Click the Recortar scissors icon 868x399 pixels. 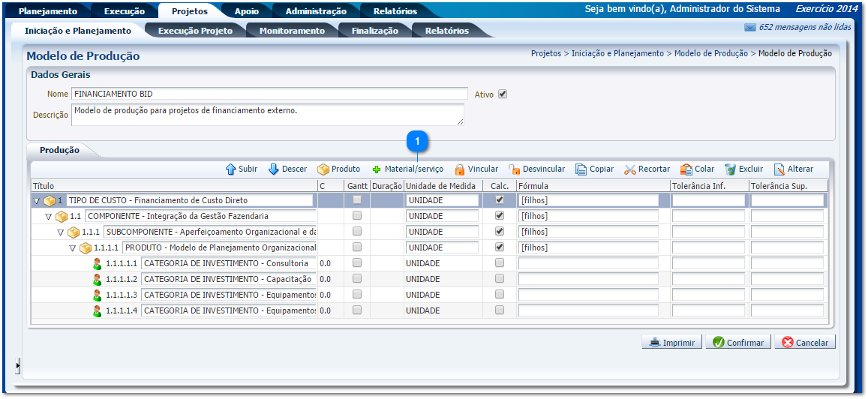(x=630, y=169)
